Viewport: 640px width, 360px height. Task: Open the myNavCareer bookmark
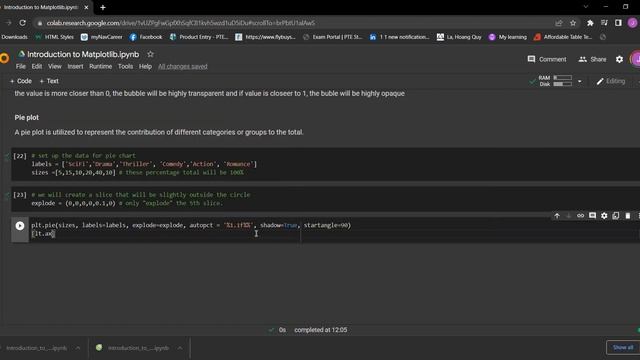tap(102, 37)
